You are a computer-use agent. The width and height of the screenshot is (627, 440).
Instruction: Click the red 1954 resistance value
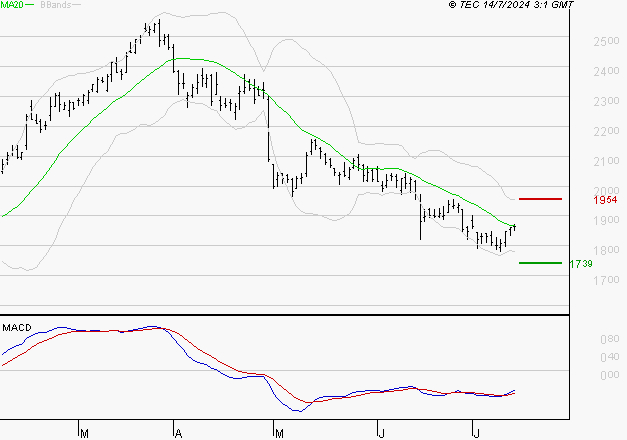pyautogui.click(x=605, y=200)
